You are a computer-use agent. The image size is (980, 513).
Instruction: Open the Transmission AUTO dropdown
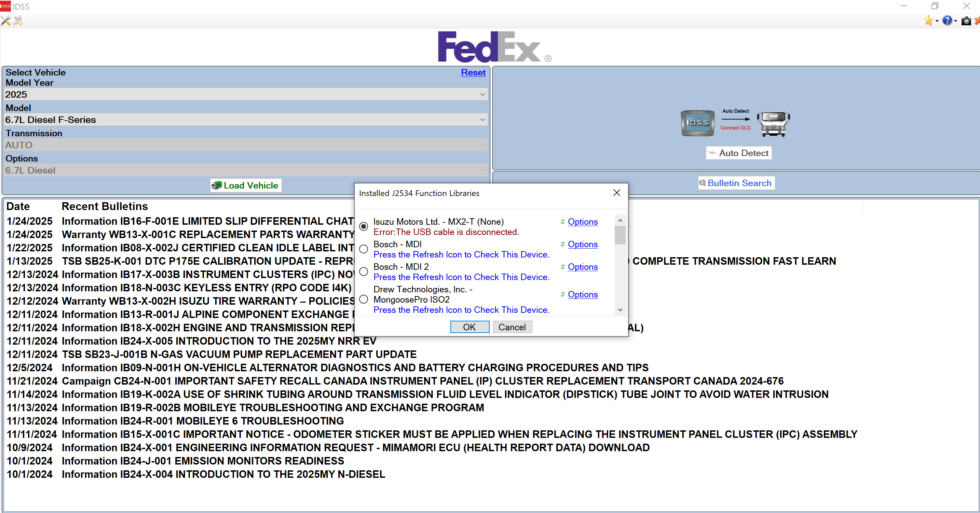coord(245,145)
